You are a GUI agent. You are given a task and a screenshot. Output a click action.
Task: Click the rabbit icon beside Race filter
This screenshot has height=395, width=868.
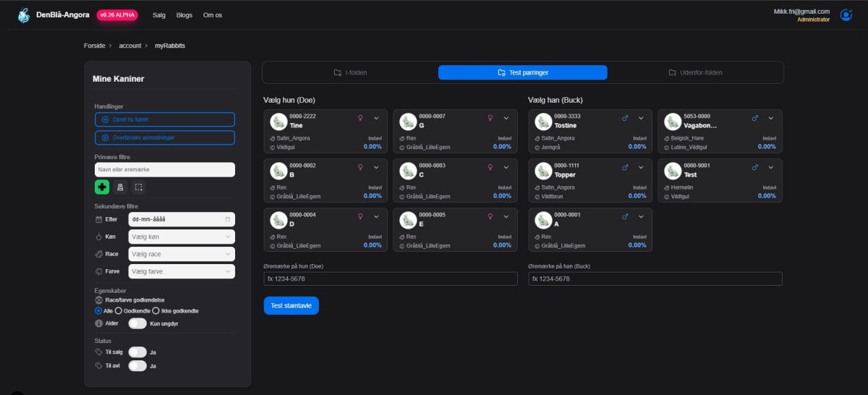[99, 254]
